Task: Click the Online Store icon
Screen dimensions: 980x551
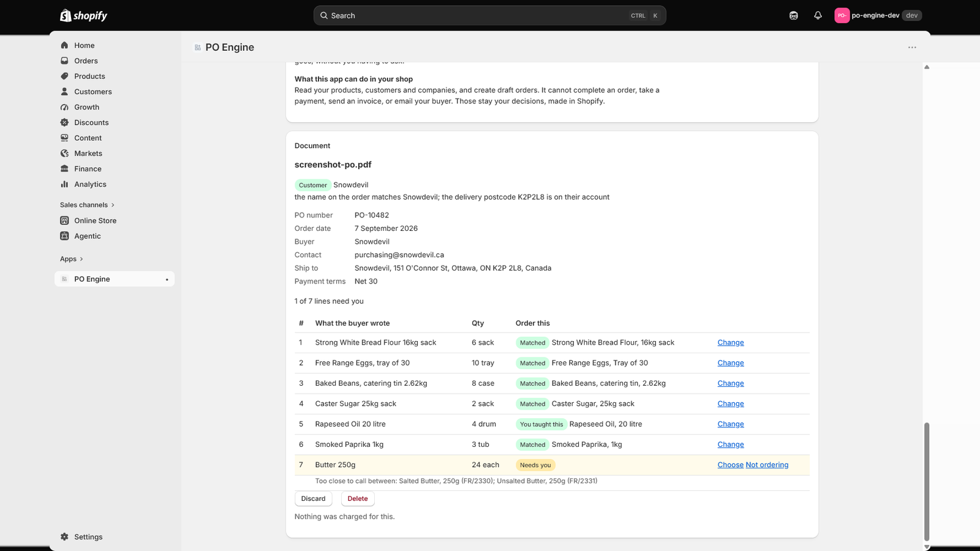Action: tap(64, 220)
